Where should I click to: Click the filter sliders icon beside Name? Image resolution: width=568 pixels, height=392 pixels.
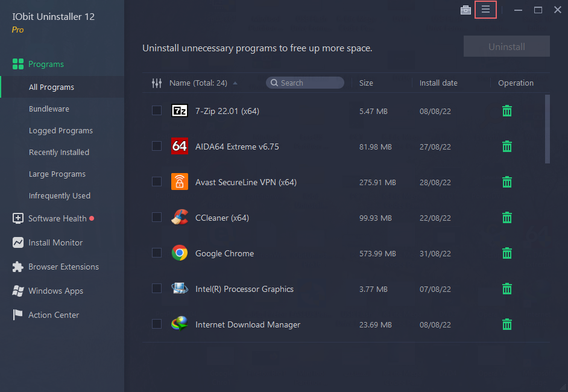click(157, 83)
